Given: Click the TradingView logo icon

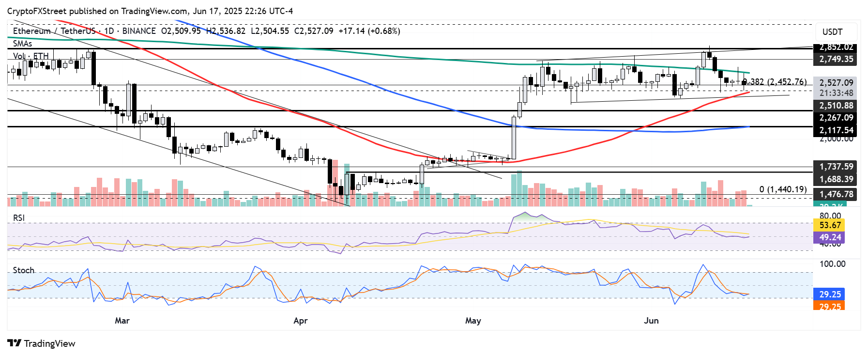Looking at the screenshot, I should (x=15, y=343).
